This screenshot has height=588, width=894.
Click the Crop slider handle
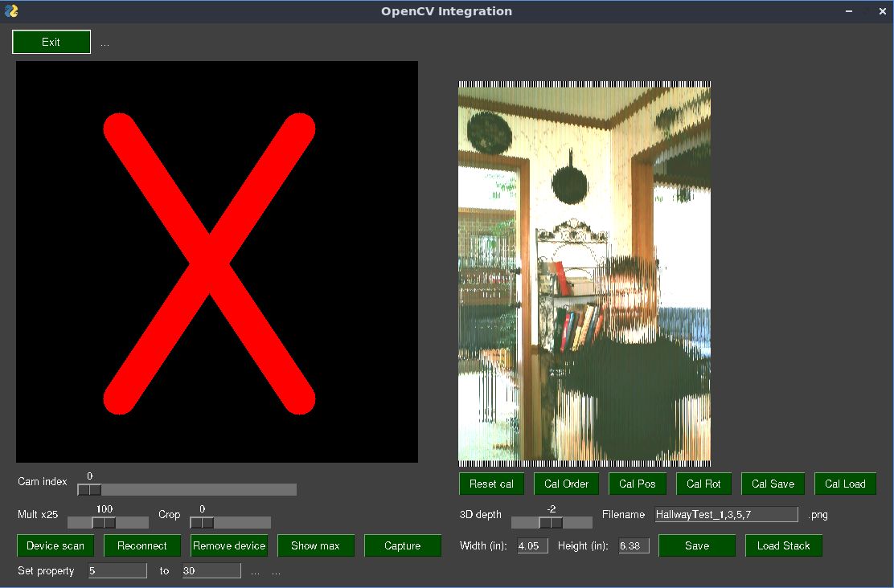202,523
